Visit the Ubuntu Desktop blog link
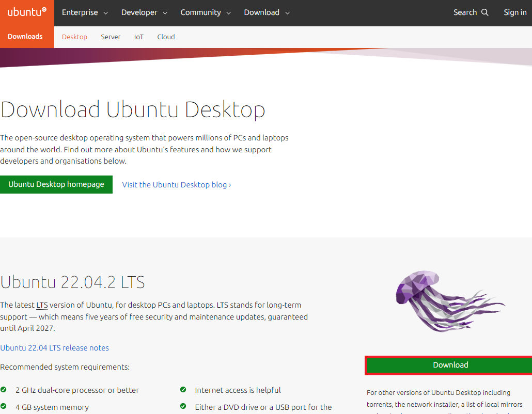 (177, 185)
